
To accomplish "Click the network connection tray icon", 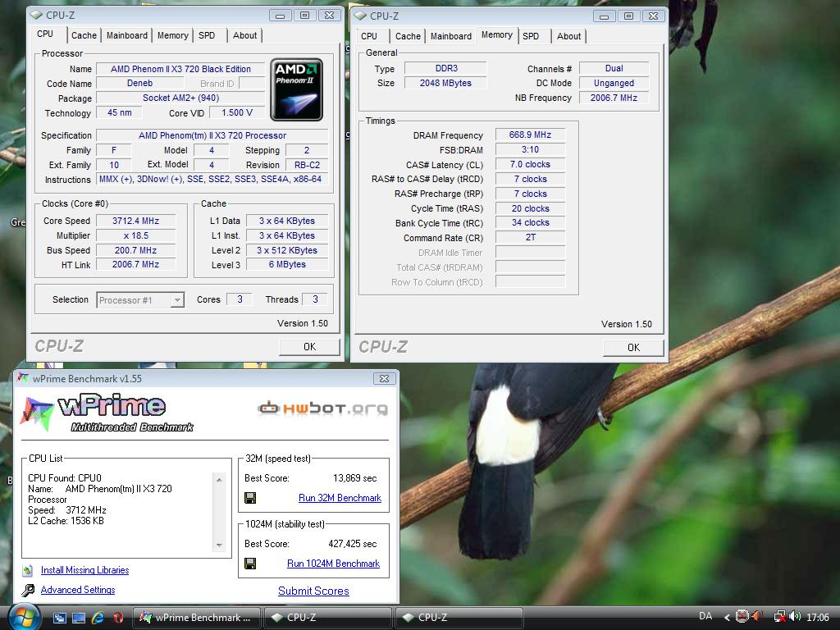I will (779, 617).
